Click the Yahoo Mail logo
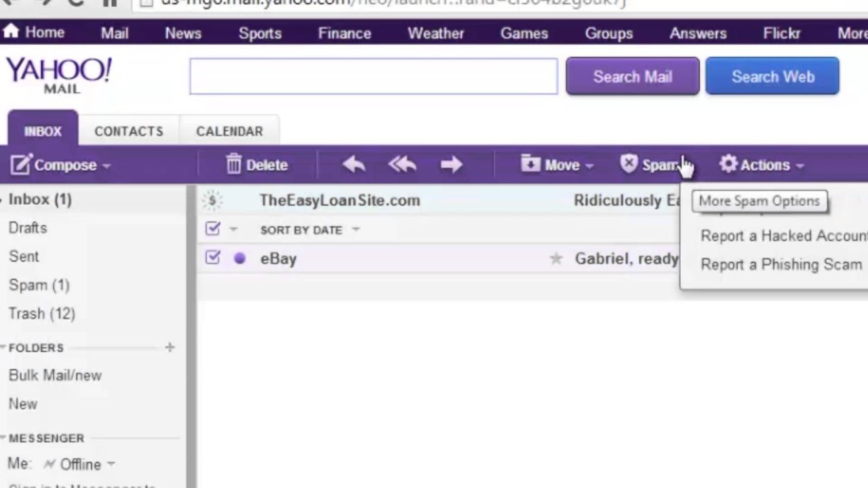This screenshot has height=488, width=868. point(59,75)
